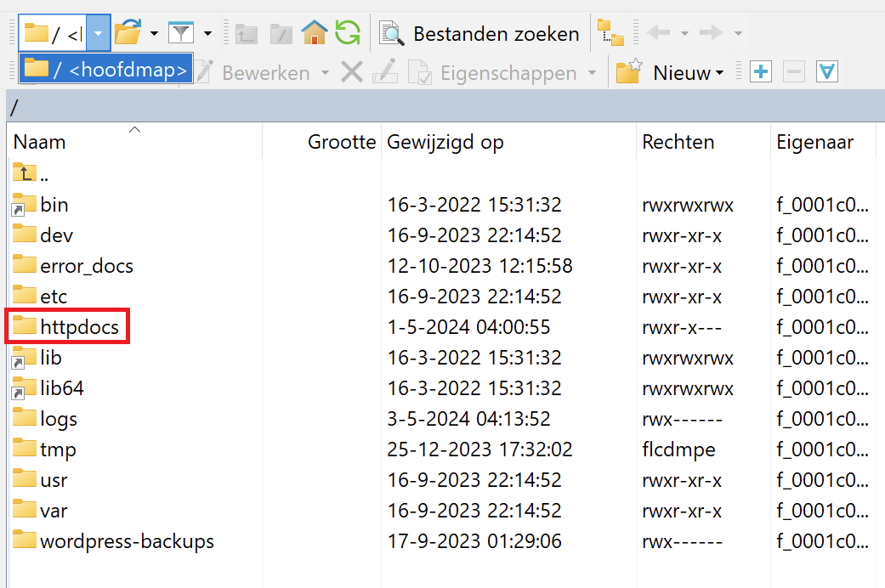This screenshot has width=885, height=588.
Task: Click the file filter funnel icon
Action: pyautogui.click(x=180, y=33)
